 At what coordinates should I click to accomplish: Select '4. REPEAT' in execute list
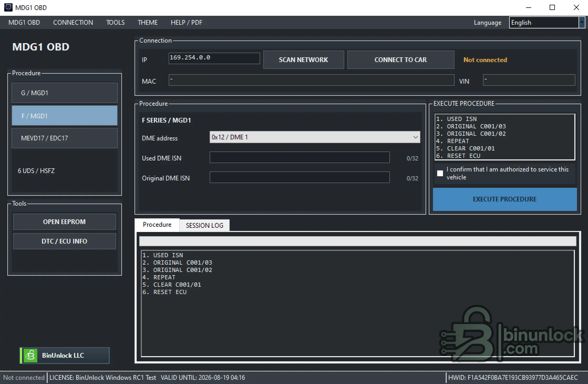click(452, 141)
